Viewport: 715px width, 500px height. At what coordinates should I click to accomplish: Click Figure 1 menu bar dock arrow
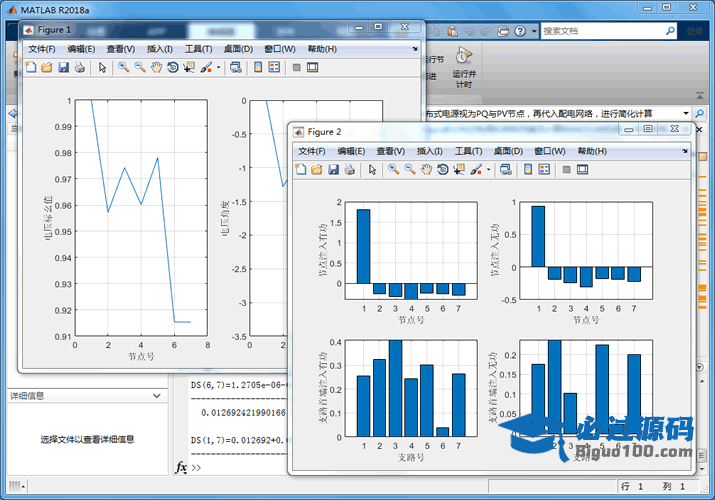click(x=414, y=49)
